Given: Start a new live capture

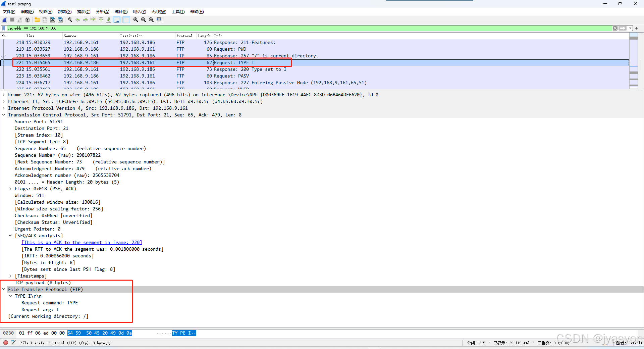Looking at the screenshot, I should click(4, 20).
